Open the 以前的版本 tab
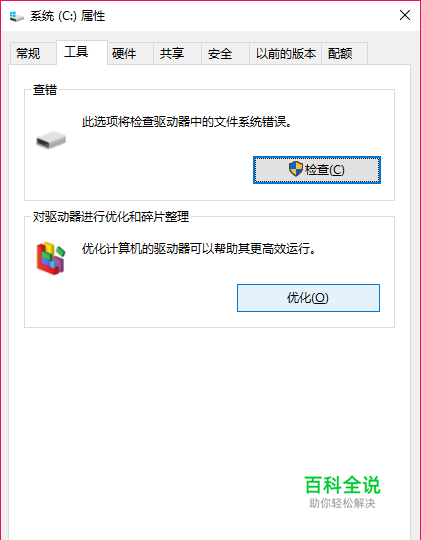 pyautogui.click(x=286, y=53)
